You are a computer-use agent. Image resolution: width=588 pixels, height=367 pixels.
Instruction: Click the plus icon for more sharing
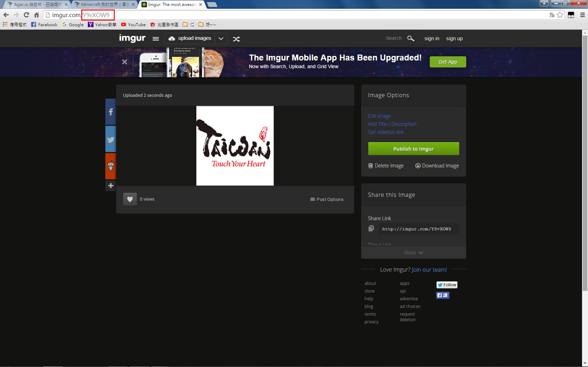pyautogui.click(x=111, y=186)
